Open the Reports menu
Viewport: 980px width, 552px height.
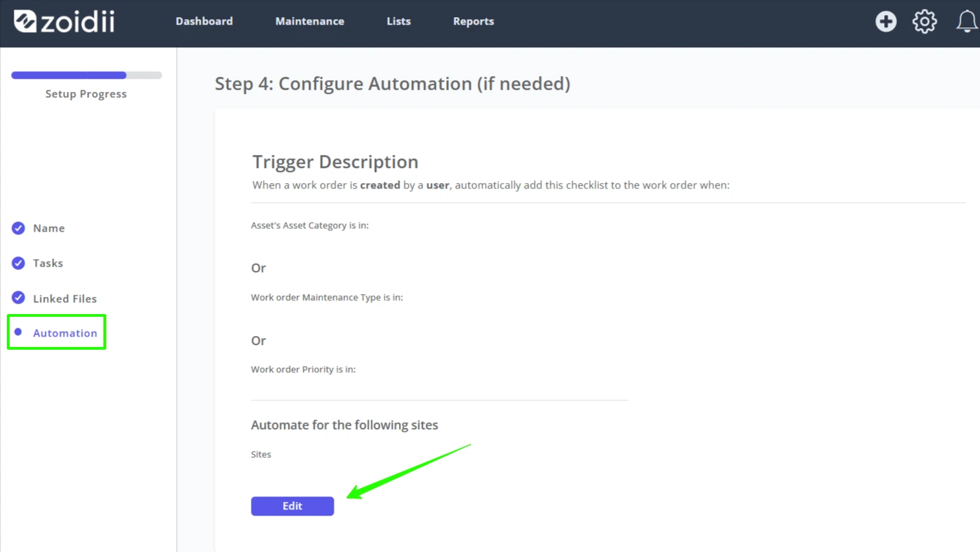coord(474,21)
